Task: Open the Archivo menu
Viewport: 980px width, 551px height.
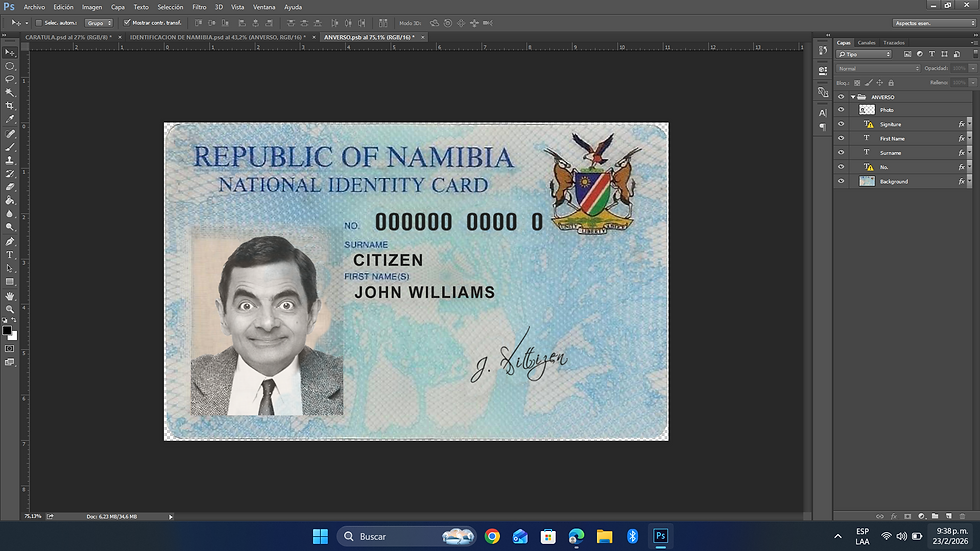Action: pos(34,7)
